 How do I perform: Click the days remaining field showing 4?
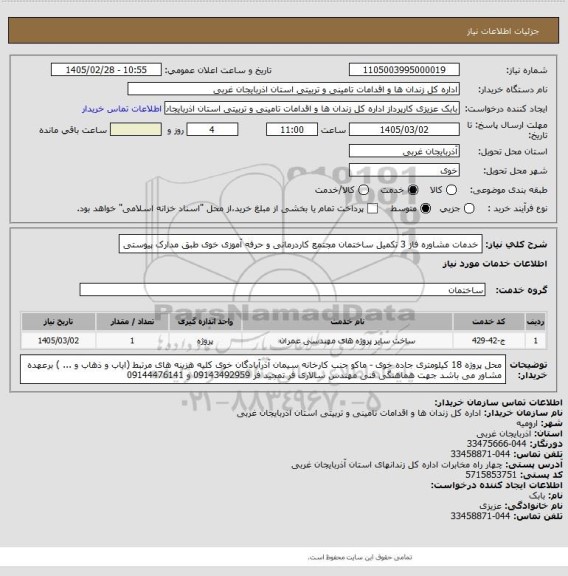click(x=212, y=130)
